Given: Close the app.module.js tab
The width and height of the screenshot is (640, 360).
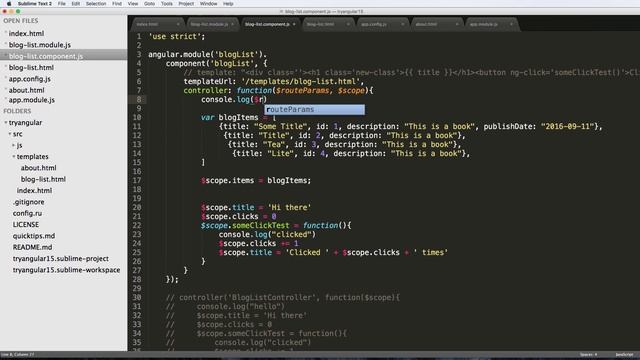Looking at the screenshot, I should coord(511,24).
